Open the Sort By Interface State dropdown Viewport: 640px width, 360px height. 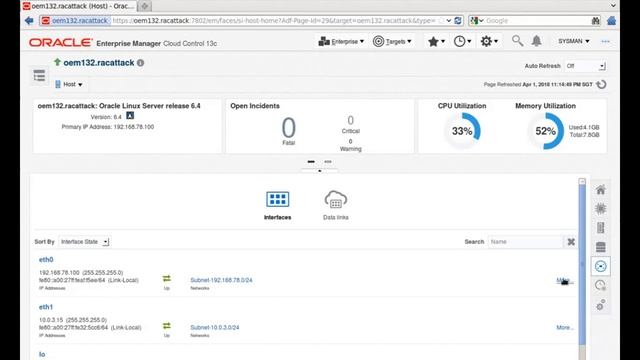pyautogui.click(x=84, y=242)
